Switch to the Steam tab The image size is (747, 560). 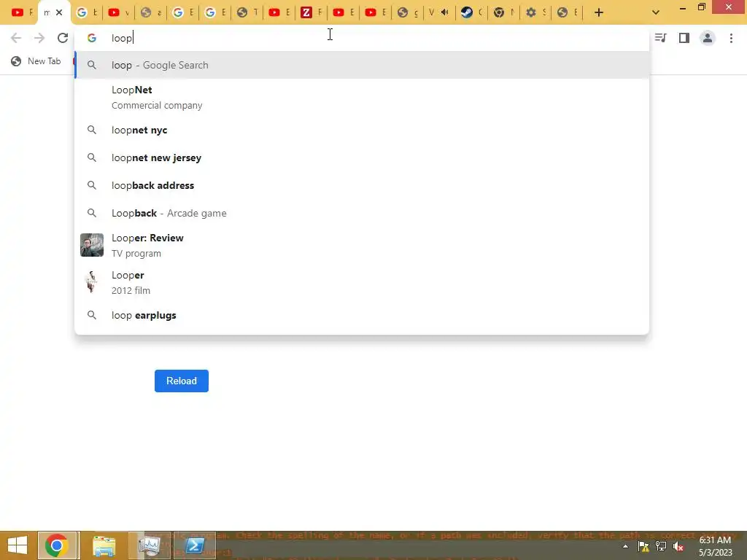coord(472,12)
